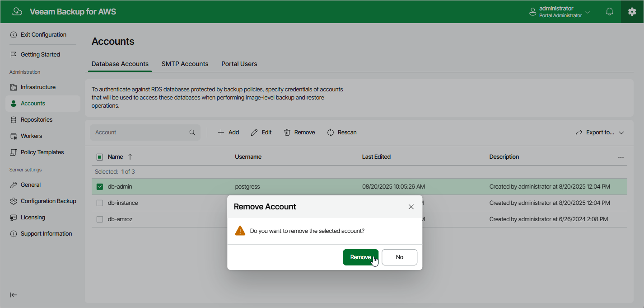The height and width of the screenshot is (308, 644).
Task: Click the Policy Templates icon
Action: [x=14, y=152]
